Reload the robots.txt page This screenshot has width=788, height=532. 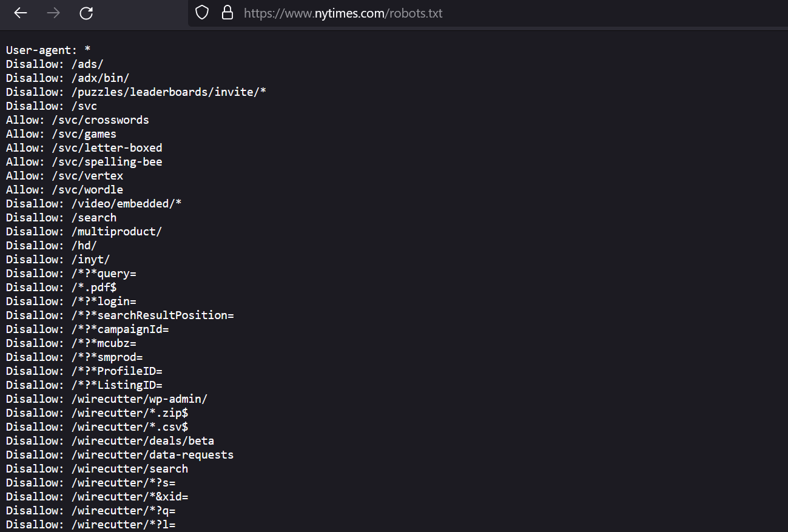click(x=86, y=13)
